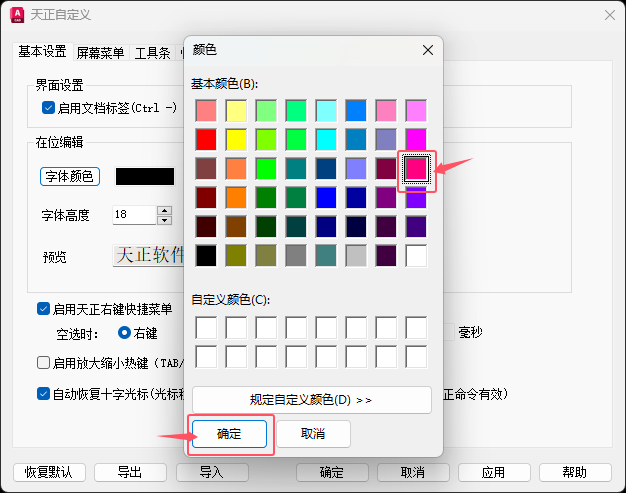Select the black basic color swatch
Screen dimensions: 626x493
pos(206,256)
